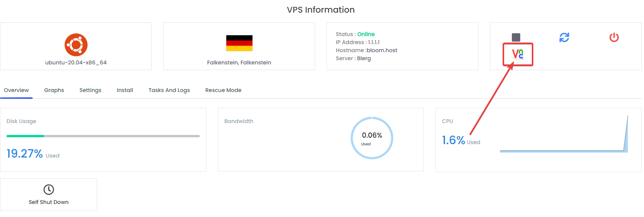Image resolution: width=644 pixels, height=217 pixels.
Task: Select the Rescue Mode tab
Action: tap(223, 90)
